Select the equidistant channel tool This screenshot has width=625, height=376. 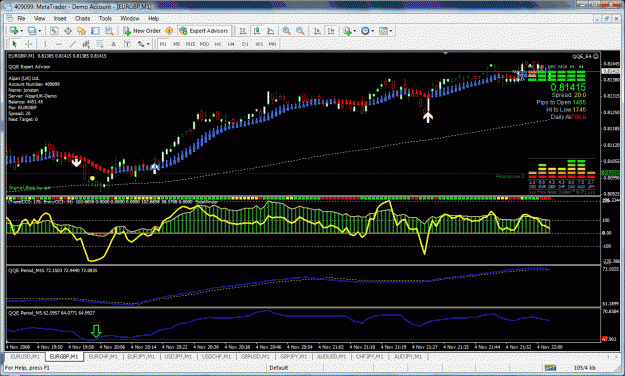coord(86,44)
